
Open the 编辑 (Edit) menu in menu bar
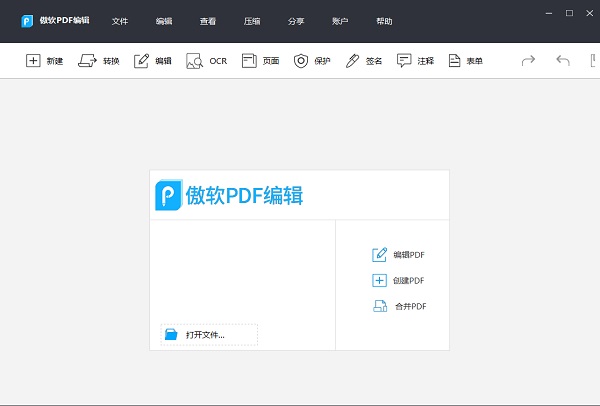pos(164,21)
